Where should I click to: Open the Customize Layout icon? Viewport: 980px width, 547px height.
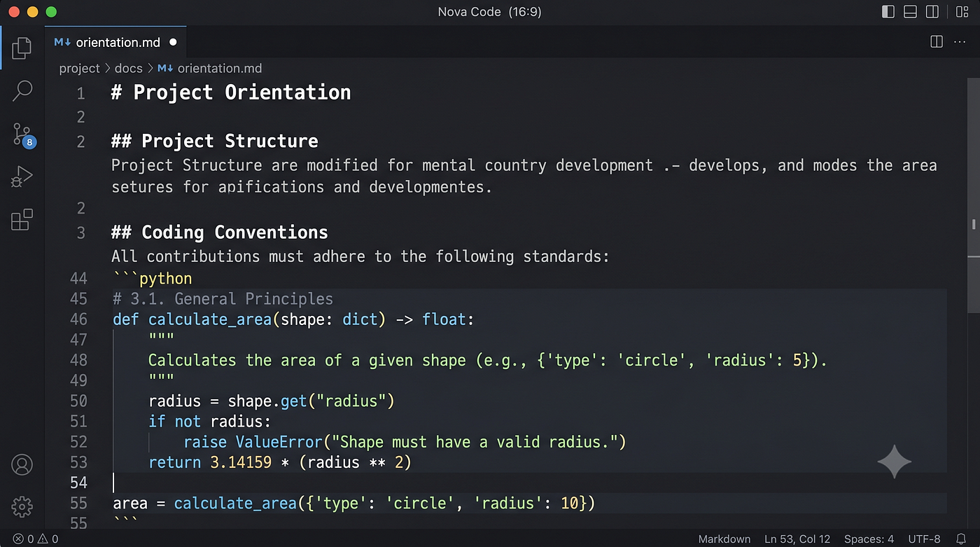(x=962, y=12)
